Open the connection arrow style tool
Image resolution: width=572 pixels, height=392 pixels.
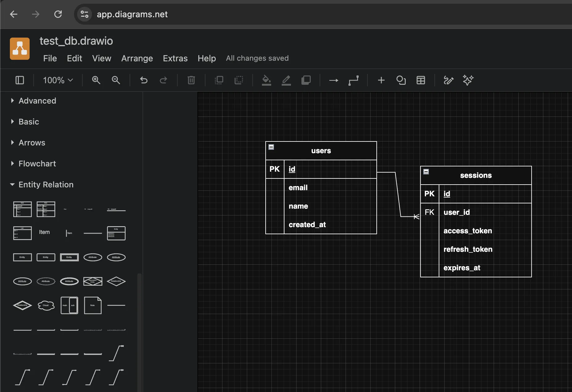(x=334, y=80)
